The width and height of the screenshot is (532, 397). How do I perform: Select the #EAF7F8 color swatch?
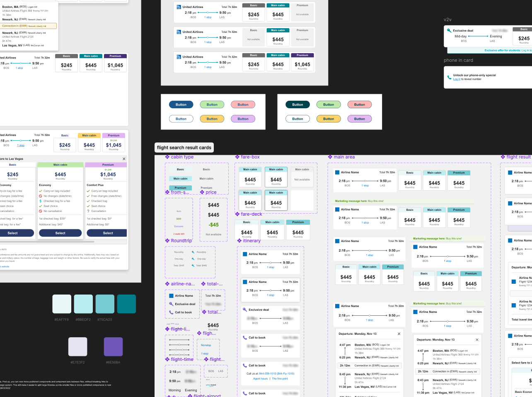coord(62,304)
